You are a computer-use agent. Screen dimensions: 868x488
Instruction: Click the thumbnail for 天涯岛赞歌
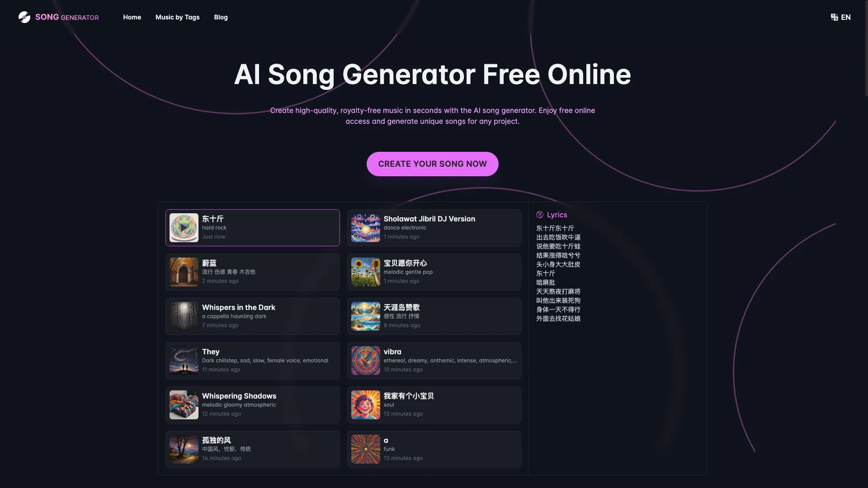tap(365, 316)
